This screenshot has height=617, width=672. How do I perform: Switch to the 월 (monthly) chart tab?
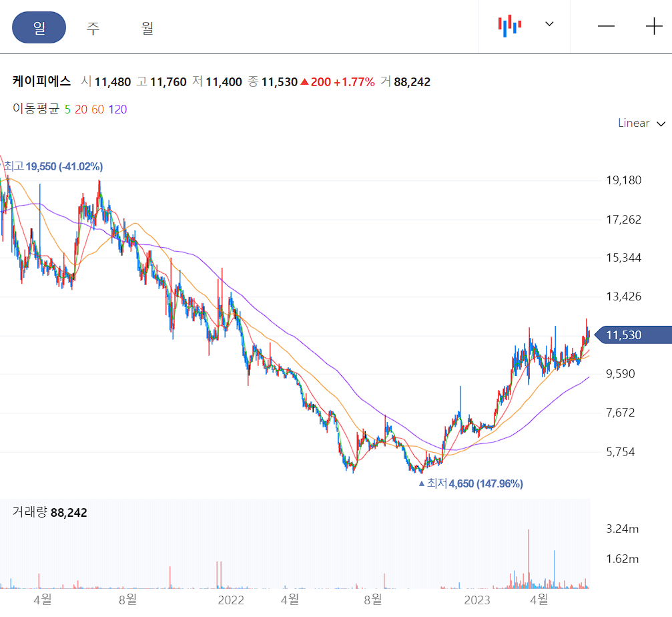(x=147, y=28)
